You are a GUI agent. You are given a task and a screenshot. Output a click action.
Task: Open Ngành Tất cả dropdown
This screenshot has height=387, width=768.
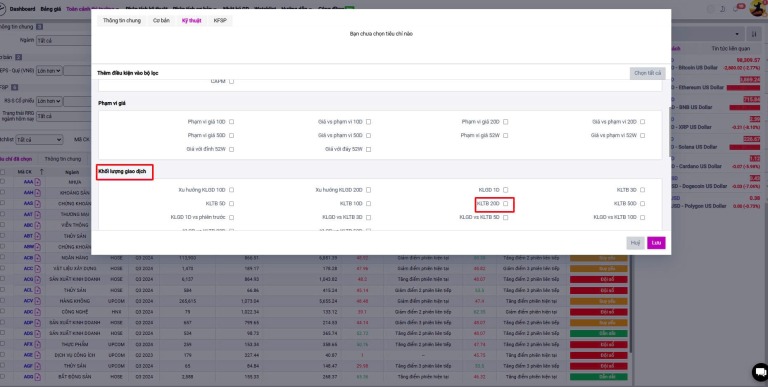coord(64,40)
